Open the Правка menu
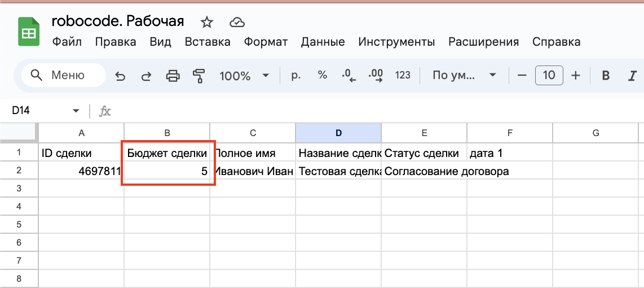This screenshot has width=644, height=288. [x=116, y=42]
